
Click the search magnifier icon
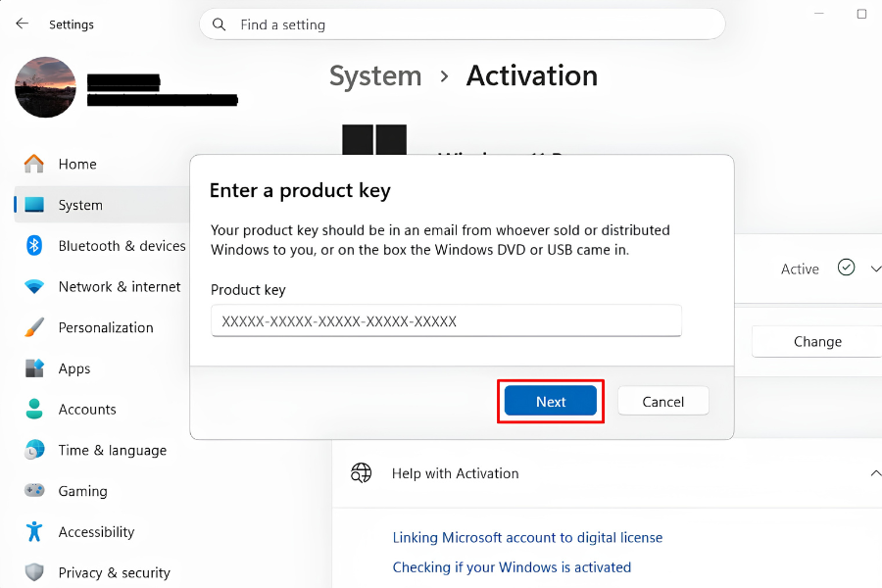219,24
